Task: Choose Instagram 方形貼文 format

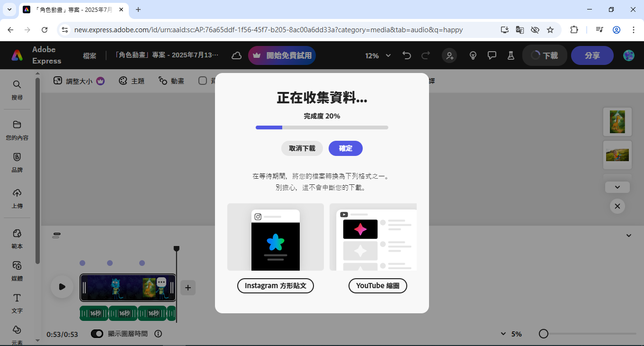Action: 275,285
